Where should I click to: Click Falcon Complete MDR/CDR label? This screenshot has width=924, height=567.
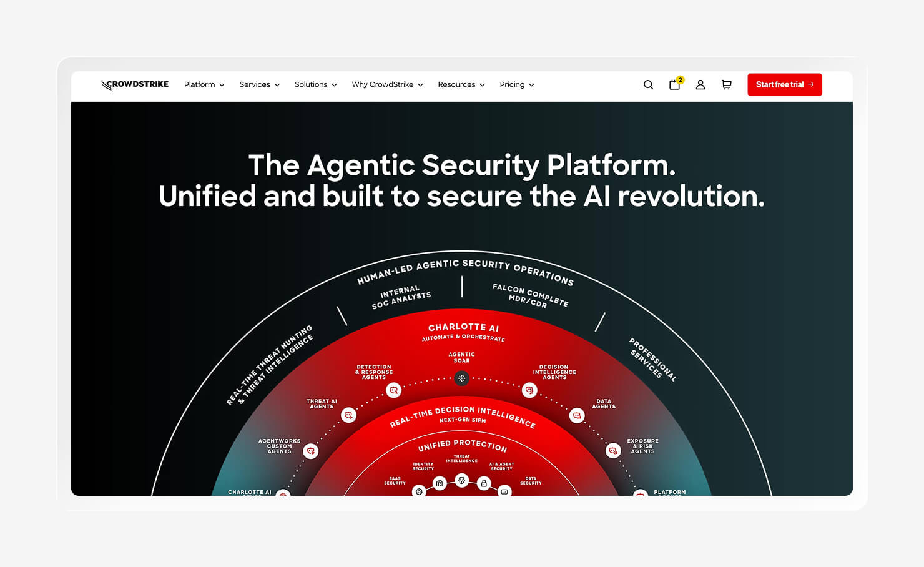pyautogui.click(x=530, y=296)
